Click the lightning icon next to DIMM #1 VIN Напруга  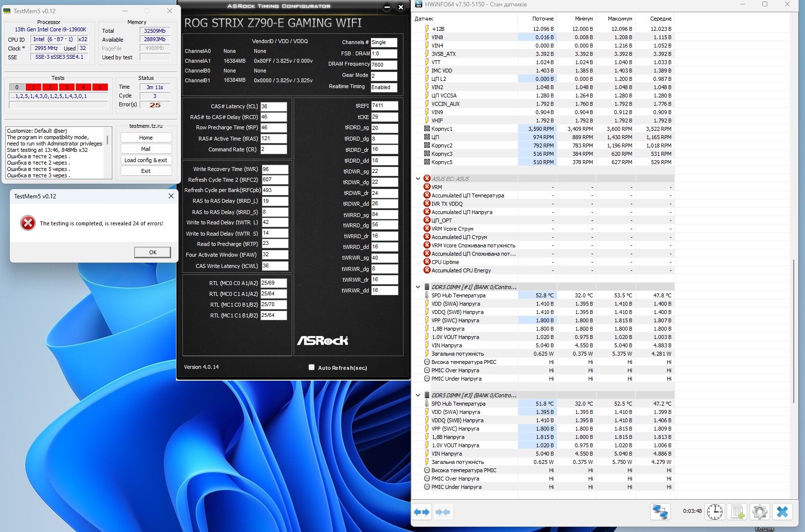tap(427, 345)
